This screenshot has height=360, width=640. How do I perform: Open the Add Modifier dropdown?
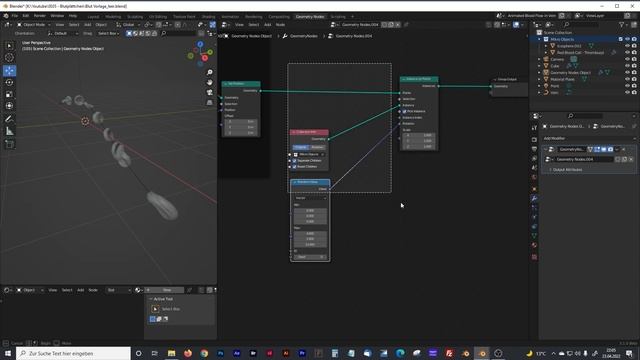(588, 138)
